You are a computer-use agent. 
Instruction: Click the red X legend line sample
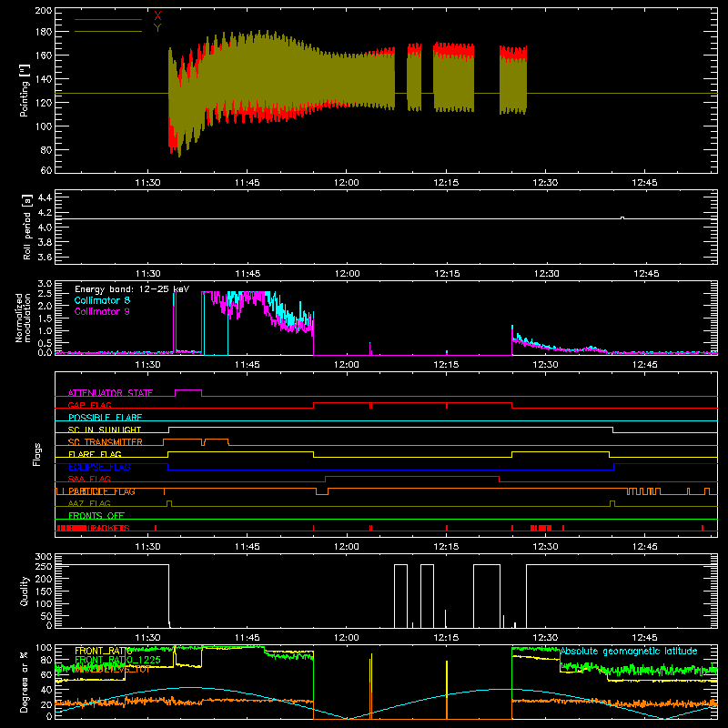pos(108,19)
